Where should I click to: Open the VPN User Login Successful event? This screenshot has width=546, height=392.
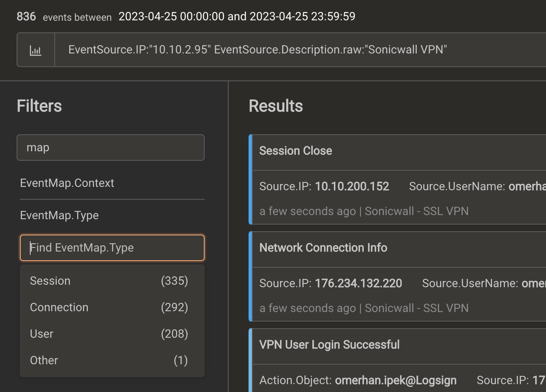point(329,345)
